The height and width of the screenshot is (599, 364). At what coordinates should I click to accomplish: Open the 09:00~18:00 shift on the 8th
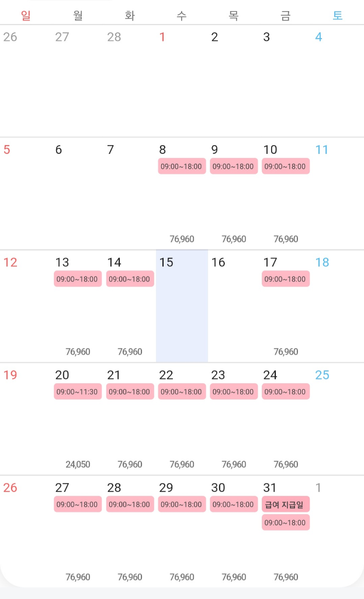point(182,166)
